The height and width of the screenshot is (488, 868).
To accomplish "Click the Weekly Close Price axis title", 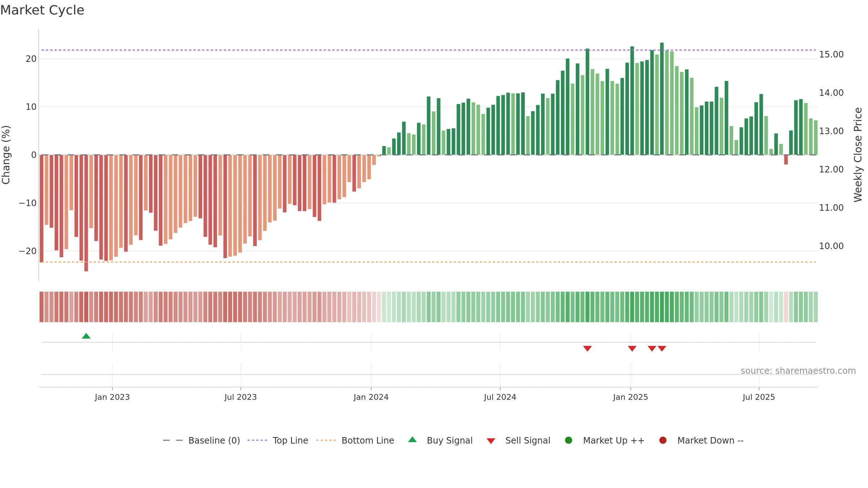I will pos(858,155).
